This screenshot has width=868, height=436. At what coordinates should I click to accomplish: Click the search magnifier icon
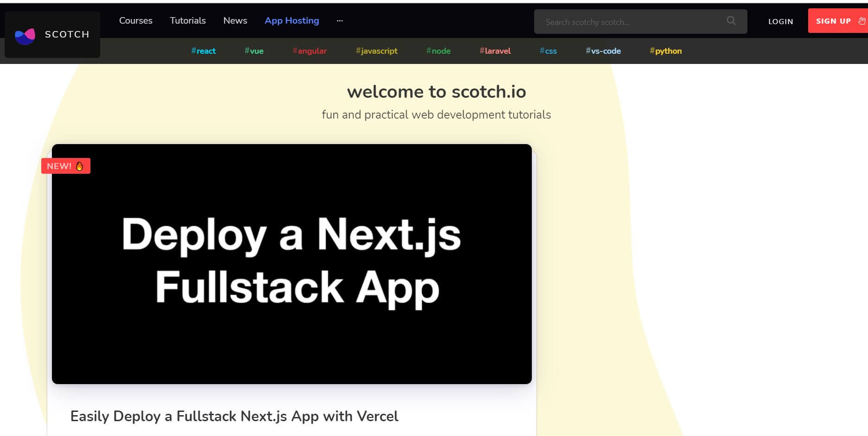tap(731, 21)
